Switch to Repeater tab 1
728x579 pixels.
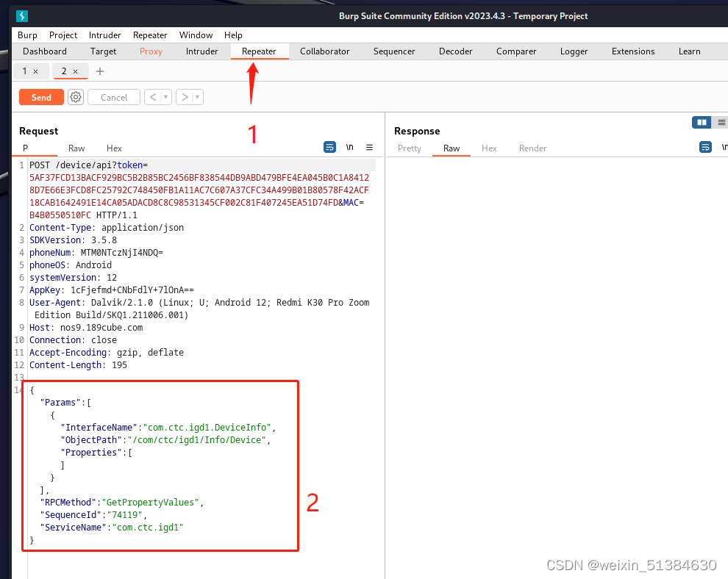pos(24,71)
